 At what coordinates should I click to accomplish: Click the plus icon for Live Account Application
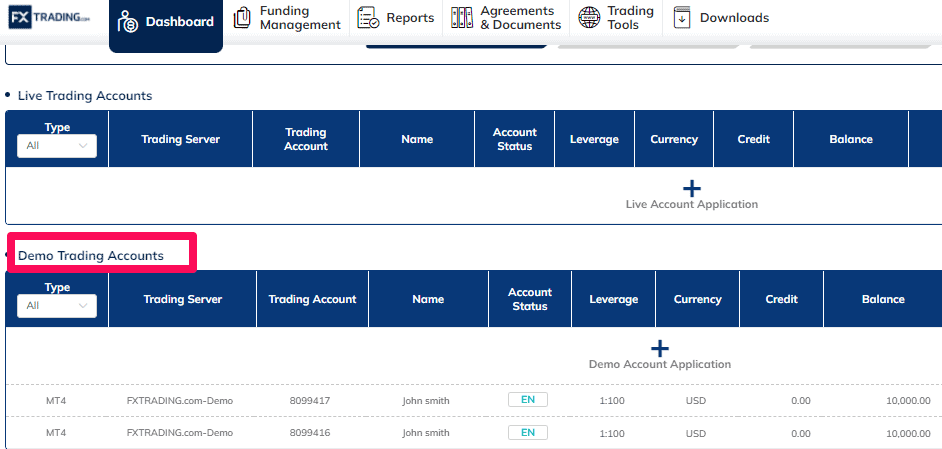pyautogui.click(x=692, y=189)
